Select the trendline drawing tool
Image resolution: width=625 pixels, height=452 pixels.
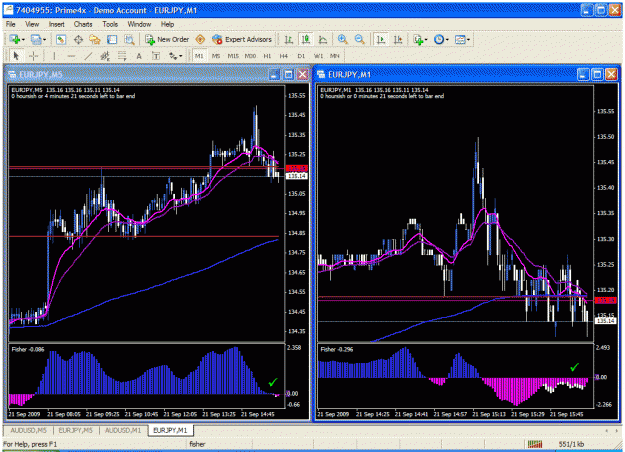pos(88,56)
